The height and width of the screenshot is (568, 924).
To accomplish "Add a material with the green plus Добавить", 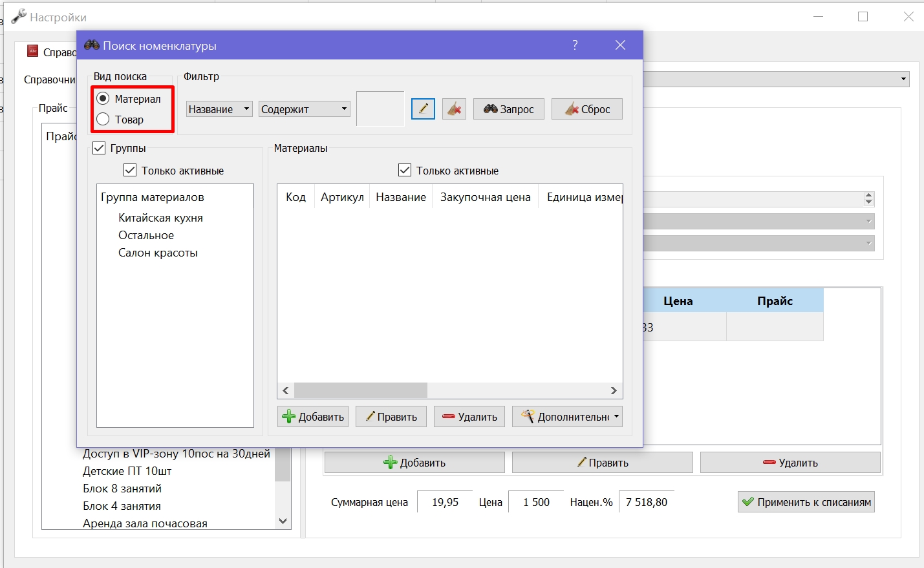I will coord(313,417).
